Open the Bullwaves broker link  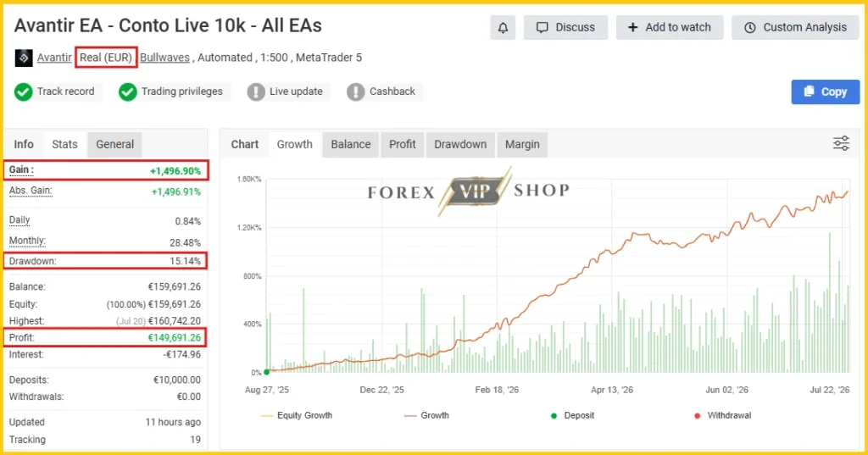164,58
